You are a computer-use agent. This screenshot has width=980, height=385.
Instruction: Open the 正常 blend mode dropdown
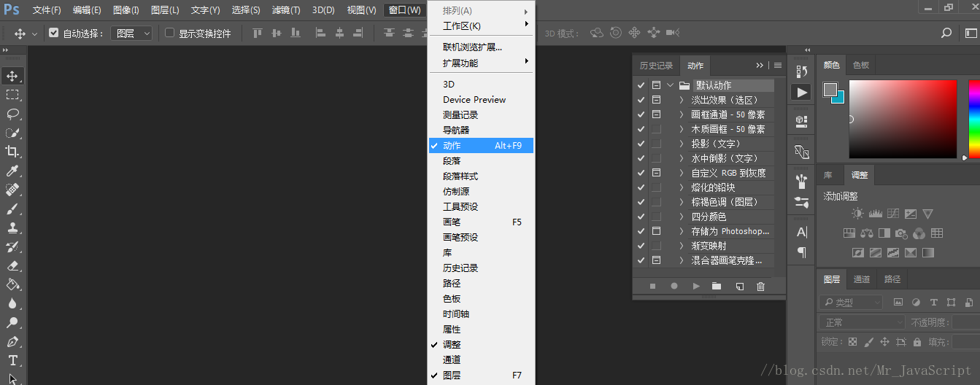[x=862, y=322]
